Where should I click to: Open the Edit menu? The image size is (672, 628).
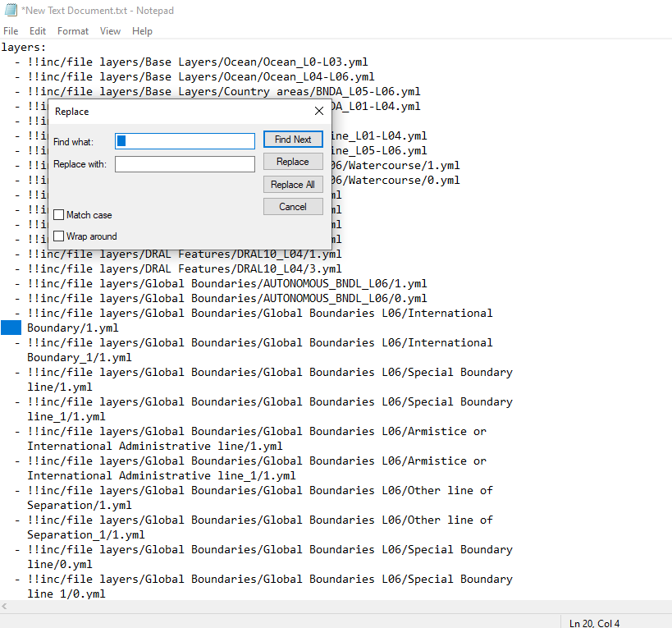click(x=38, y=31)
